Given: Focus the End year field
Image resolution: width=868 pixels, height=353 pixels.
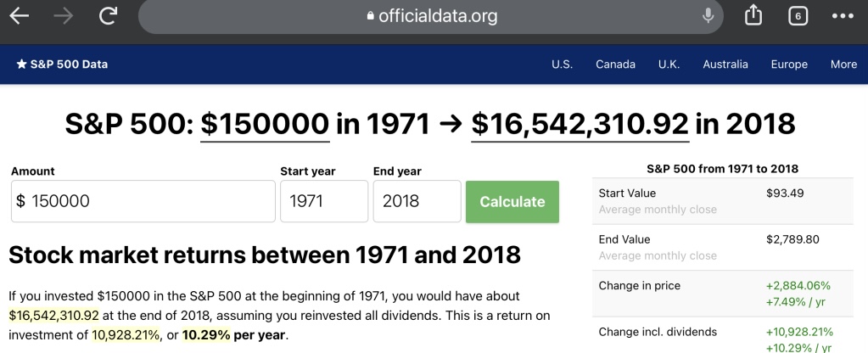Looking at the screenshot, I should (417, 202).
